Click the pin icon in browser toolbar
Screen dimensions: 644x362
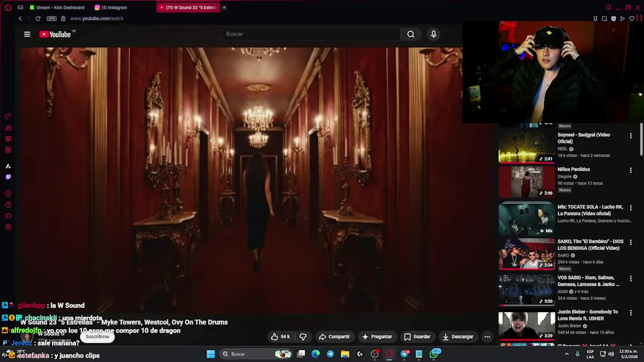click(x=596, y=19)
